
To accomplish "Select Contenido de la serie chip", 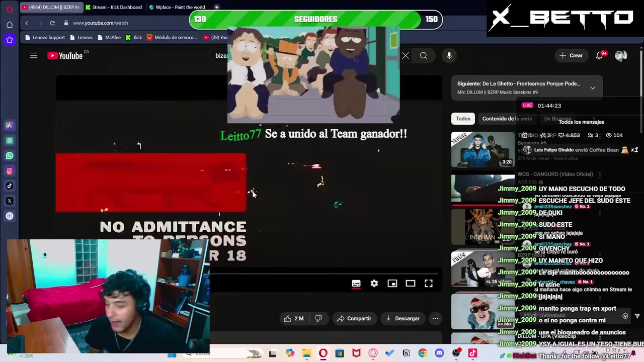I will pos(507,119).
